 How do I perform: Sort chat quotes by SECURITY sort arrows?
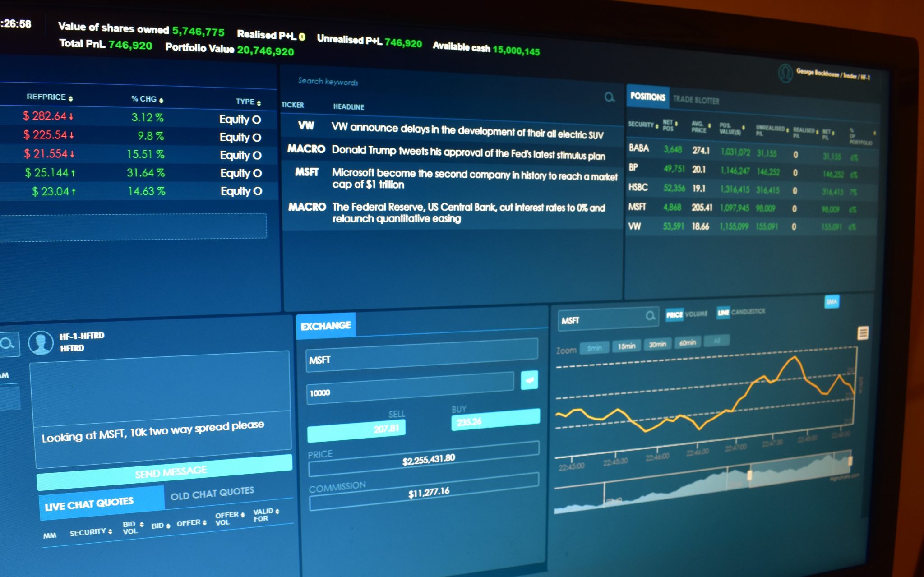(x=110, y=531)
